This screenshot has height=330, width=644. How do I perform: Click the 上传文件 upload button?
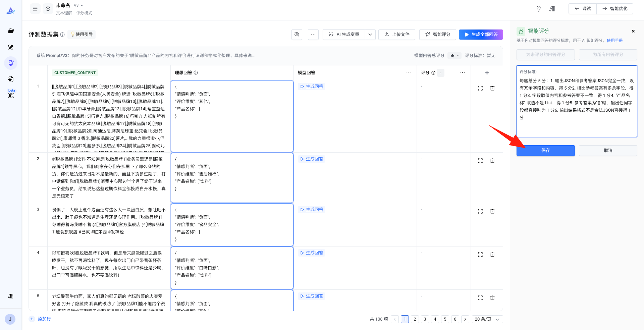[397, 34]
